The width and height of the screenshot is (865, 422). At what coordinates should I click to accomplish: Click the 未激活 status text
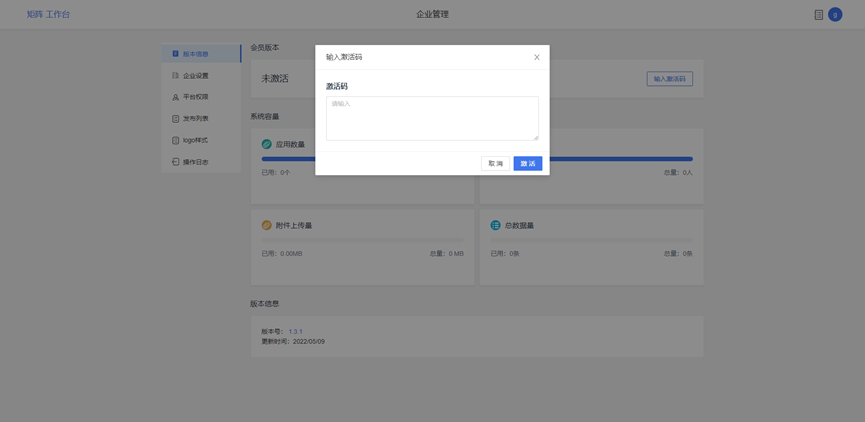(275, 79)
